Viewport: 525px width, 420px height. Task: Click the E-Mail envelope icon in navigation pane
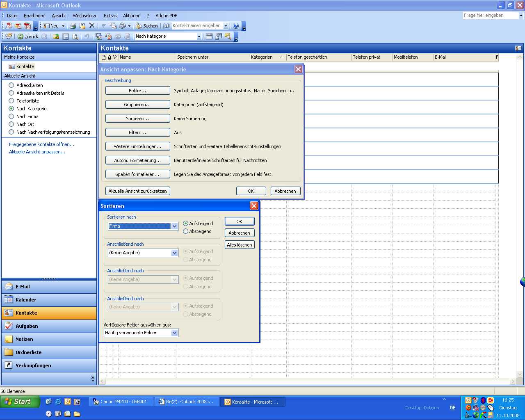tap(9, 287)
